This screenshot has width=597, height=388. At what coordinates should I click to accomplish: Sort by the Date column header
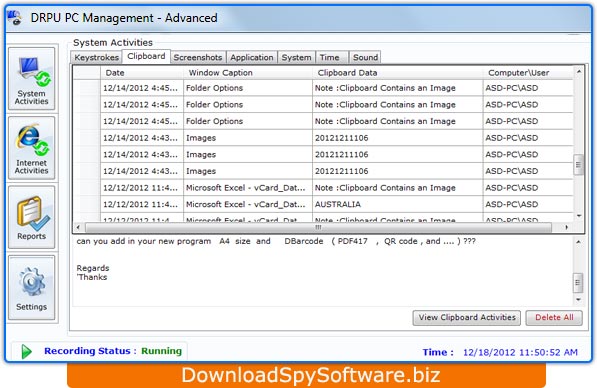pyautogui.click(x=142, y=73)
